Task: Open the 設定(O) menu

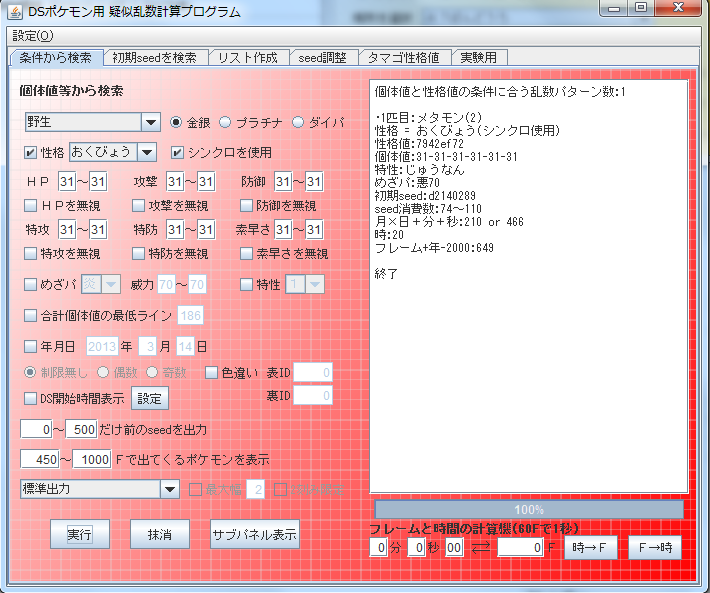Action: coord(33,36)
